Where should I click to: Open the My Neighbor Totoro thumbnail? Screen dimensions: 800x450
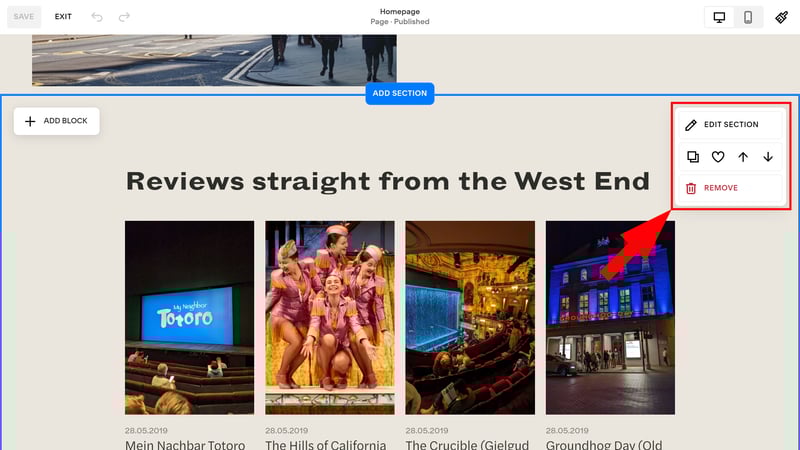[x=189, y=317]
